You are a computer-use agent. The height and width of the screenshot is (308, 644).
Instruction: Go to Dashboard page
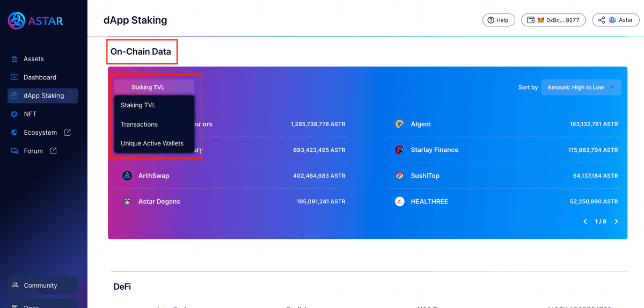click(42, 77)
